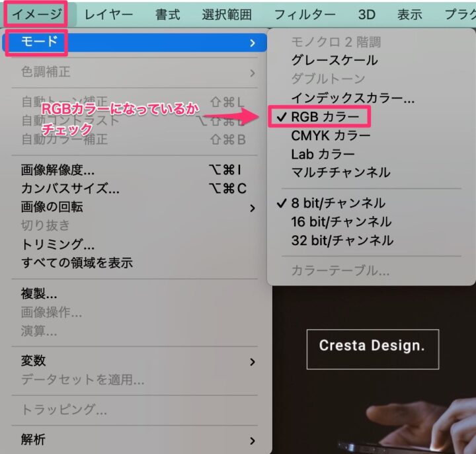Select 32 bit/チャンネル depth

pyautogui.click(x=371, y=241)
